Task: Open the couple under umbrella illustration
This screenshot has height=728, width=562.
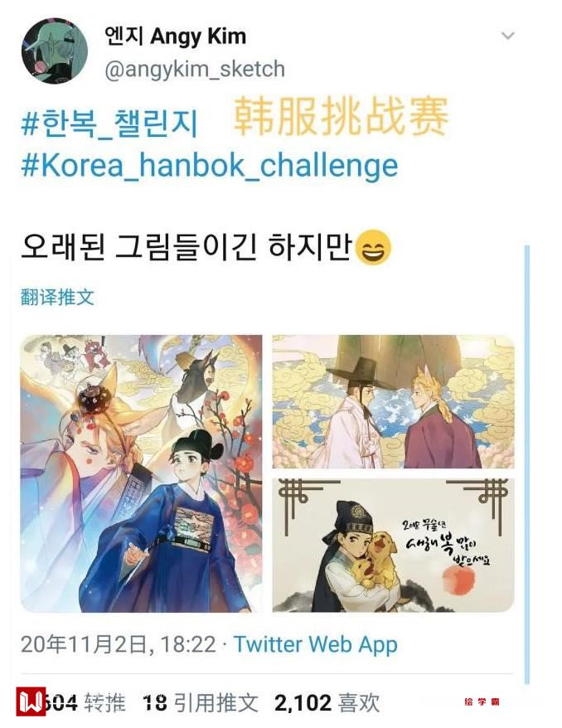Action: click(393, 401)
